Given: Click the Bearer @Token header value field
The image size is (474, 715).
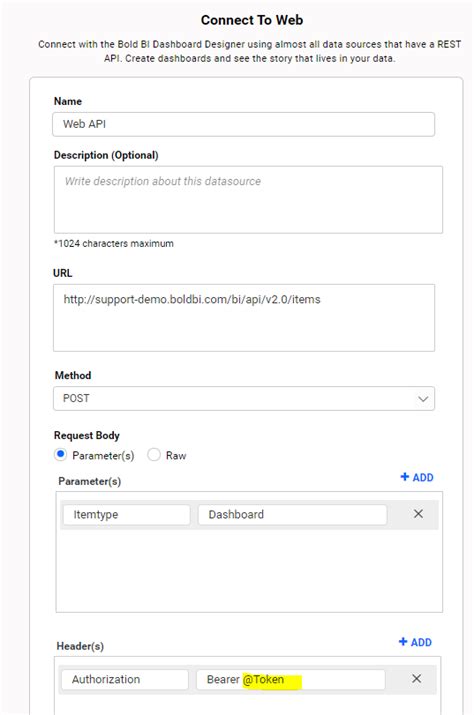Looking at the screenshot, I should click(x=291, y=679).
